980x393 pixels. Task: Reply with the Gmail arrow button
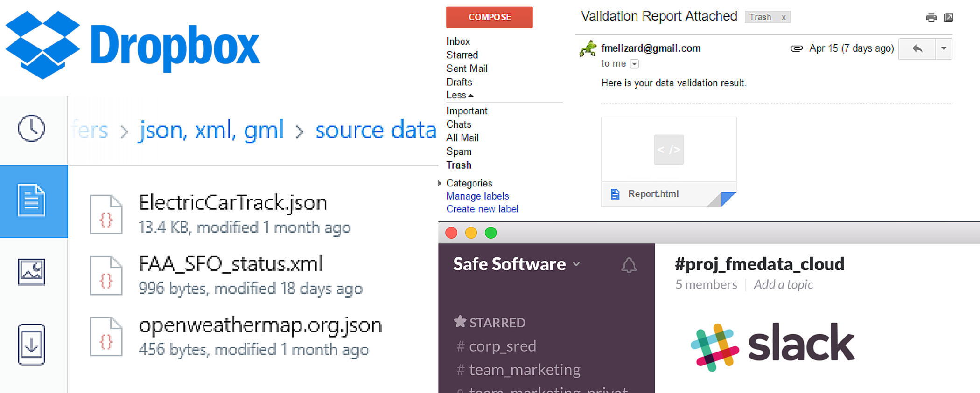(x=917, y=49)
